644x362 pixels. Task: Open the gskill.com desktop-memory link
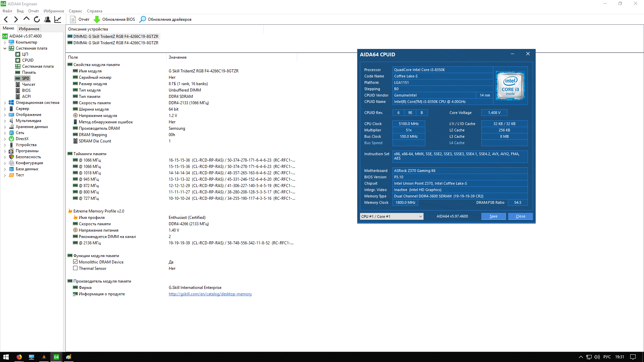(210, 294)
